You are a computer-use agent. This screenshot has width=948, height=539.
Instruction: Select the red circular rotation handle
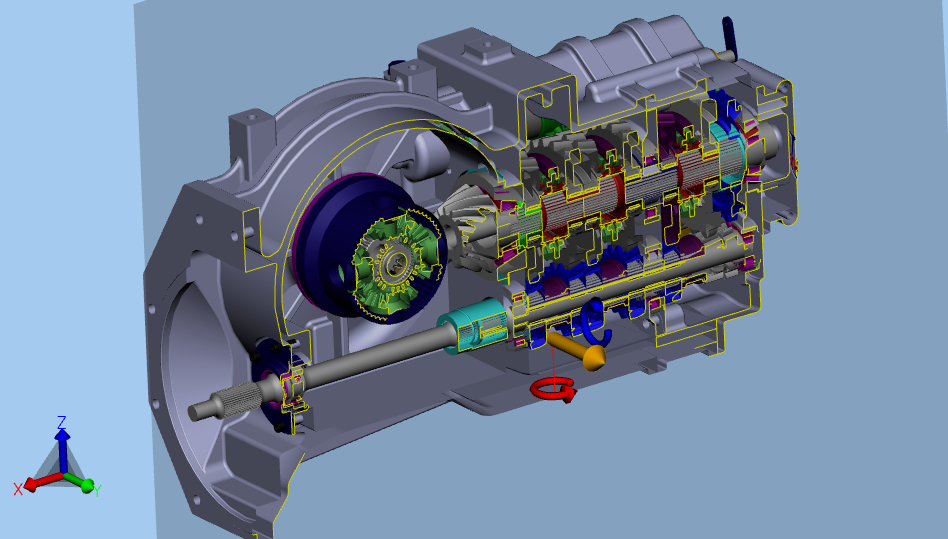click(553, 389)
